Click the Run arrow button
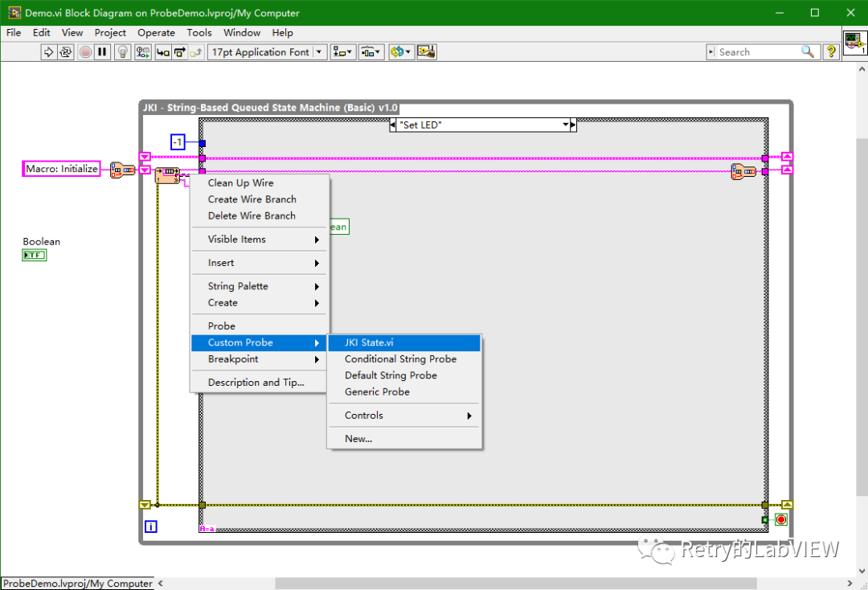The height and width of the screenshot is (590, 868). coord(48,52)
